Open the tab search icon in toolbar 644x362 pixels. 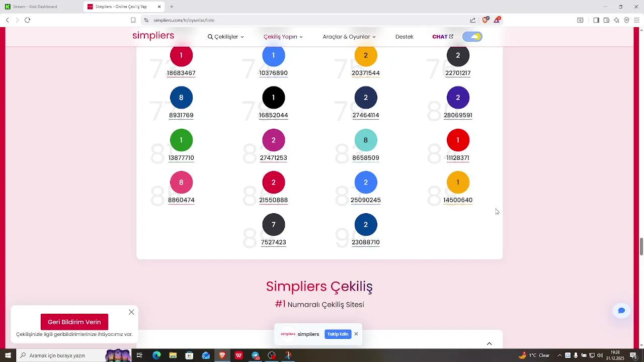[x=580, y=20]
